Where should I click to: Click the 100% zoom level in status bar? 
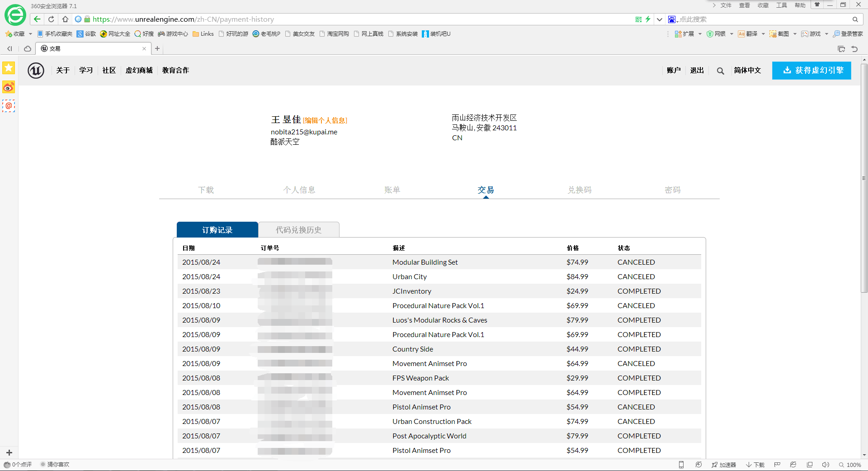(x=850, y=465)
